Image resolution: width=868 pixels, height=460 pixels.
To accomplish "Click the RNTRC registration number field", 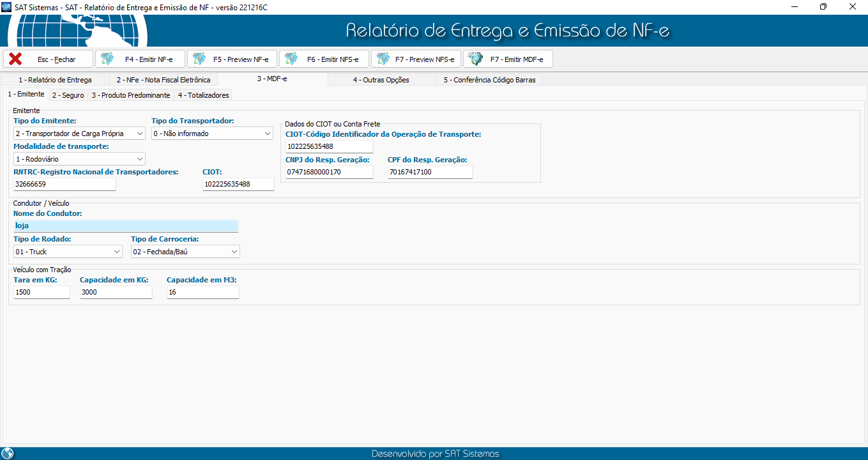I will pyautogui.click(x=65, y=184).
